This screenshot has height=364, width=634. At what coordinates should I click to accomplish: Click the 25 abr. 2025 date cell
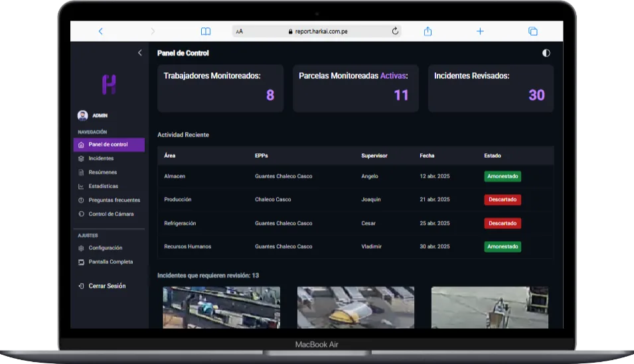[x=435, y=223]
